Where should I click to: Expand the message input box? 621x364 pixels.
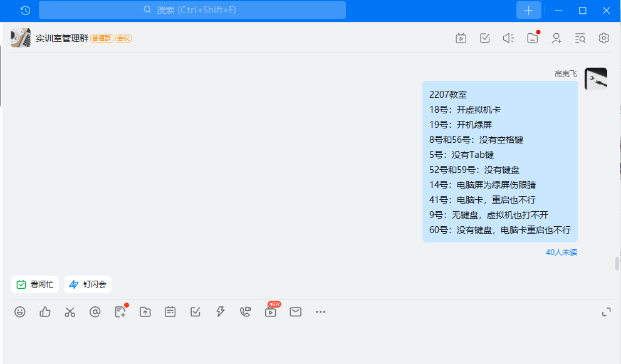[606, 311]
